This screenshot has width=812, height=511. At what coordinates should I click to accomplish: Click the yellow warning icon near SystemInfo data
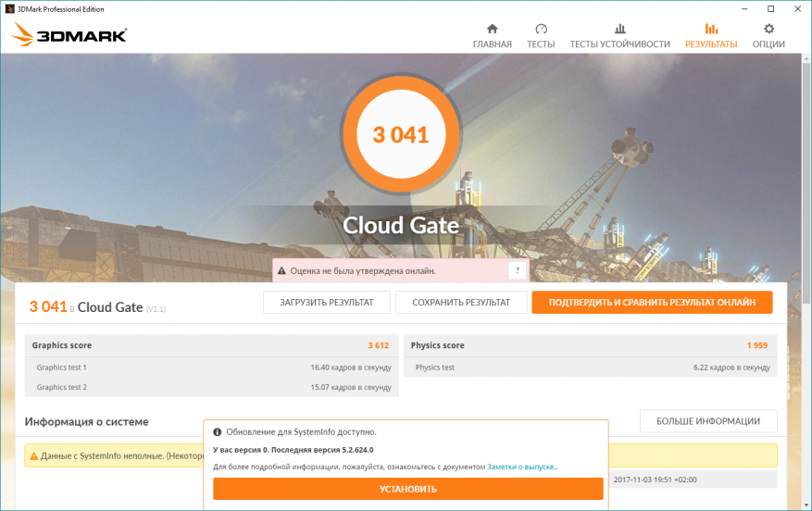click(33, 456)
